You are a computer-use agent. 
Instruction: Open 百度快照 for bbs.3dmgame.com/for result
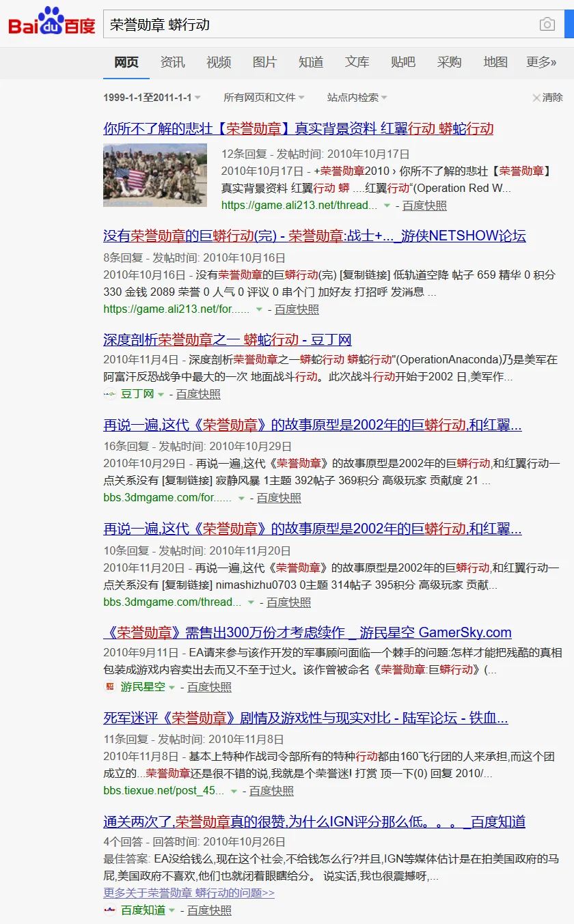pos(279,497)
